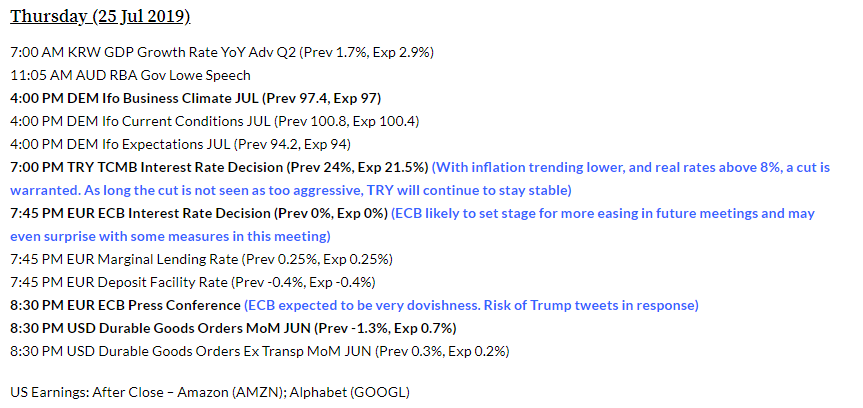Click the AUD RBA Gov Lowe Speech entry
863x408 pixels.
tap(130, 75)
